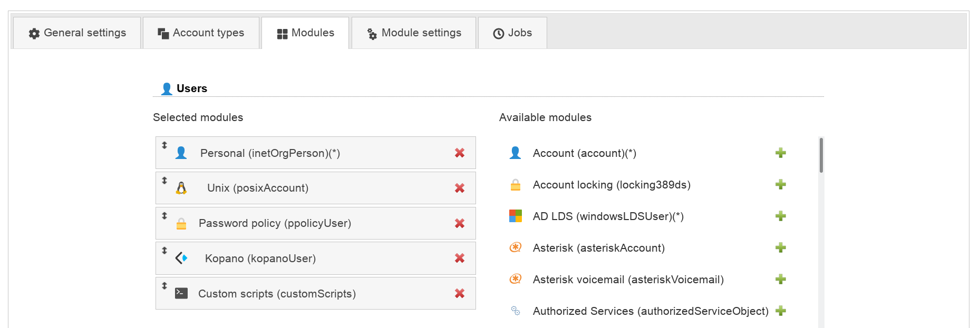Select the Custom scripts (customScripts) entry
Image resolution: width=980 pixels, height=328 pixels.
(x=277, y=294)
